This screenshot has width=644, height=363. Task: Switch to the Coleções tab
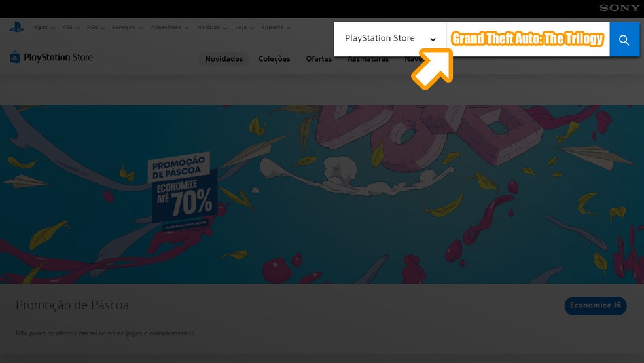[x=274, y=59]
